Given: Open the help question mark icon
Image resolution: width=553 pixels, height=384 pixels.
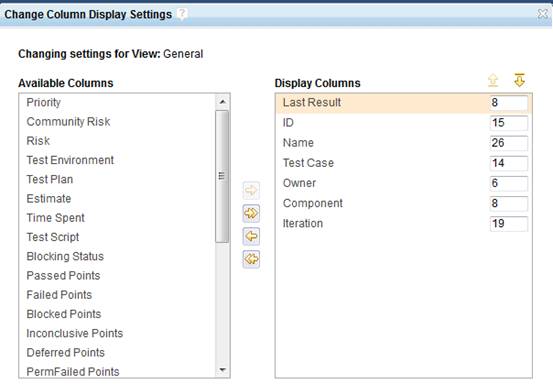Looking at the screenshot, I should tap(182, 14).
